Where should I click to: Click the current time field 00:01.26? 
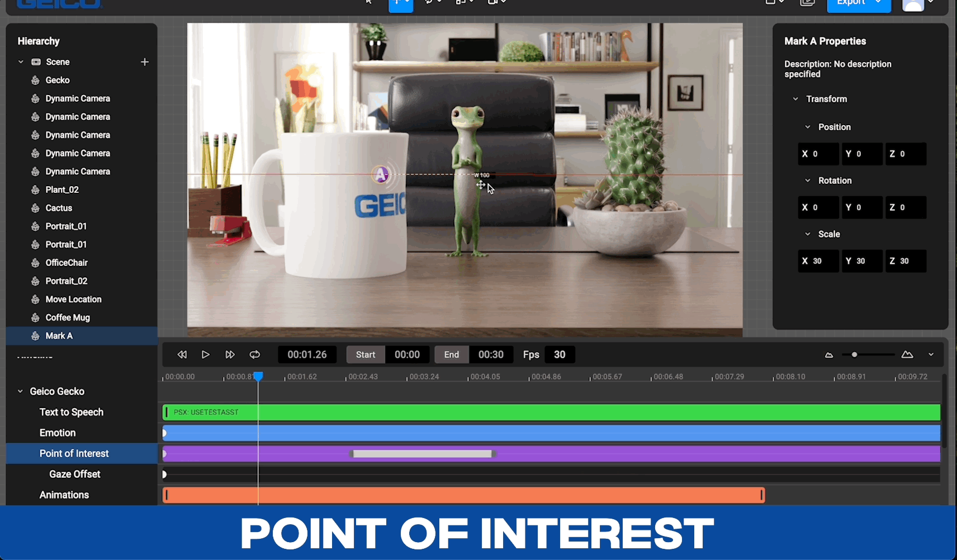tap(307, 355)
